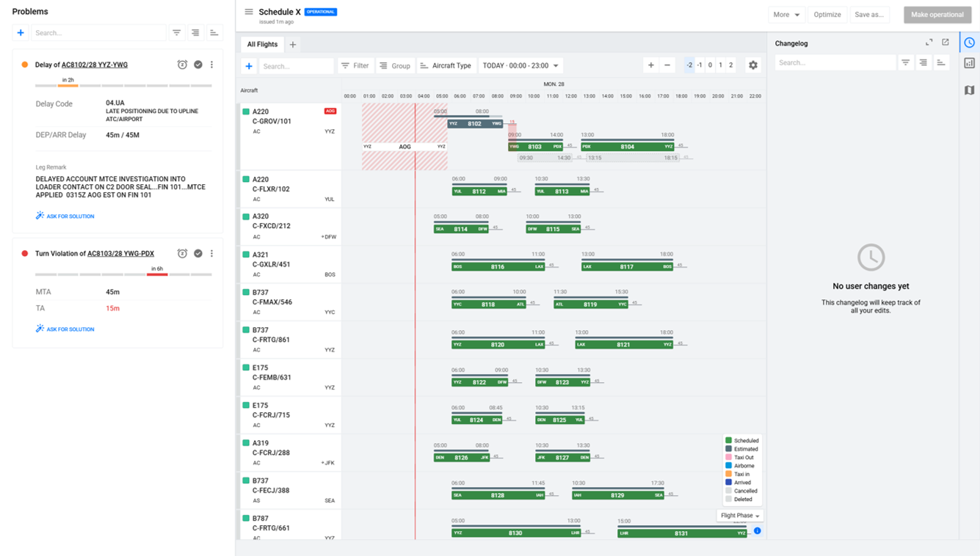Mark the Turn Violation problem as resolved
Image resolution: width=980 pixels, height=556 pixels.
(x=198, y=254)
